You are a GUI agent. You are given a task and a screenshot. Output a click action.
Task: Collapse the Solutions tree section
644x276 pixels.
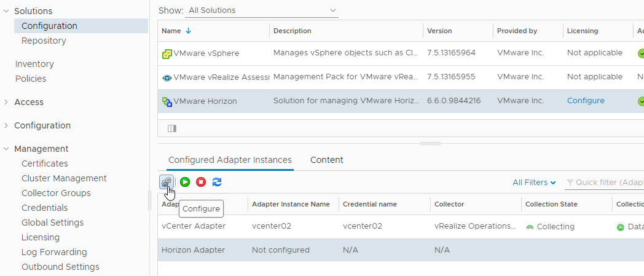(x=6, y=11)
